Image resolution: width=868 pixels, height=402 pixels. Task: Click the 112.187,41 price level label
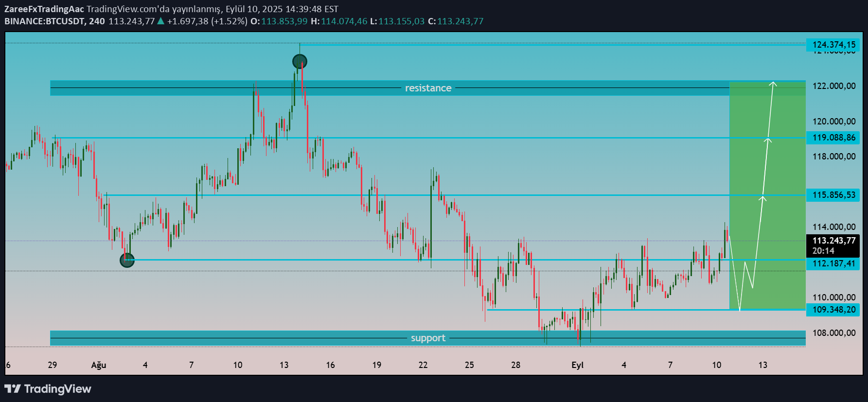pos(833,263)
